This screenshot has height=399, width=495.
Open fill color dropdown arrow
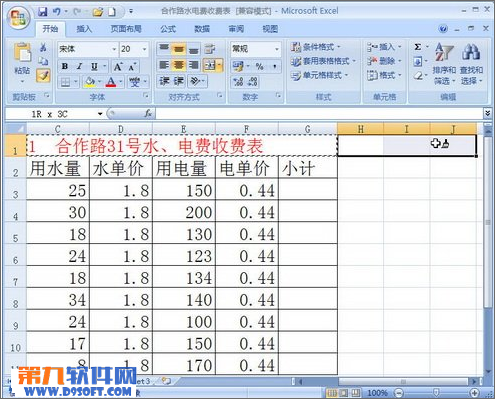tap(100, 82)
